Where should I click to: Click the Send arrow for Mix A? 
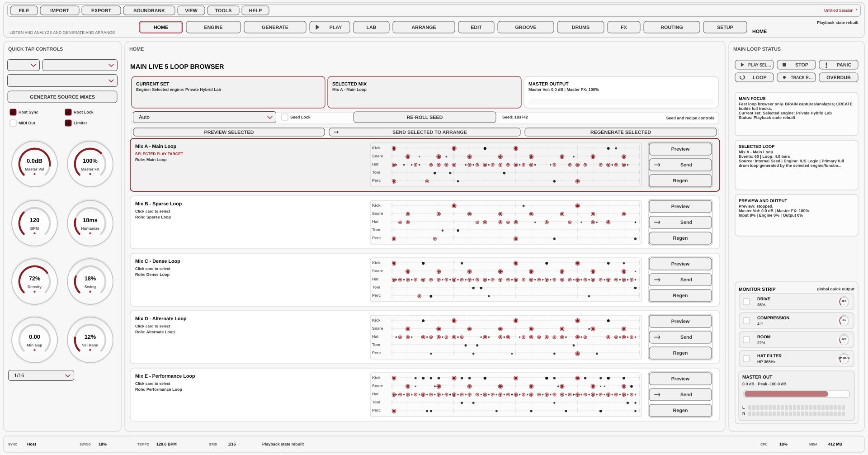657,165
